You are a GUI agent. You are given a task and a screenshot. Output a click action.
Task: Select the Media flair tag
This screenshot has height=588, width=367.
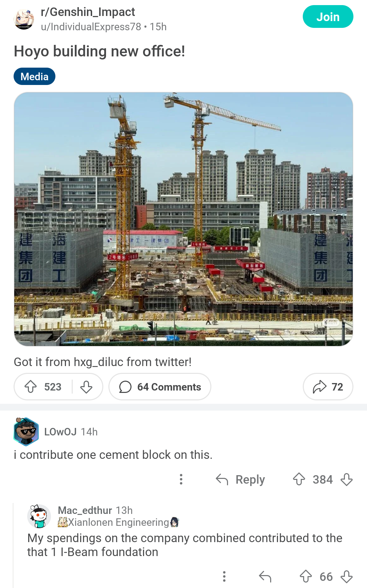[34, 76]
